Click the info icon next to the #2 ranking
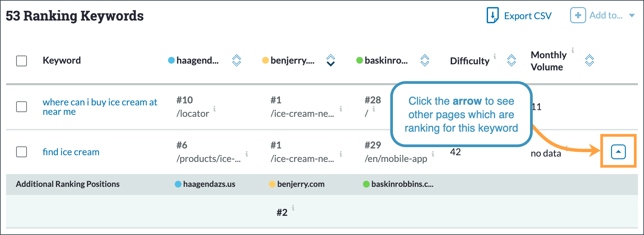644x235 pixels. click(293, 208)
